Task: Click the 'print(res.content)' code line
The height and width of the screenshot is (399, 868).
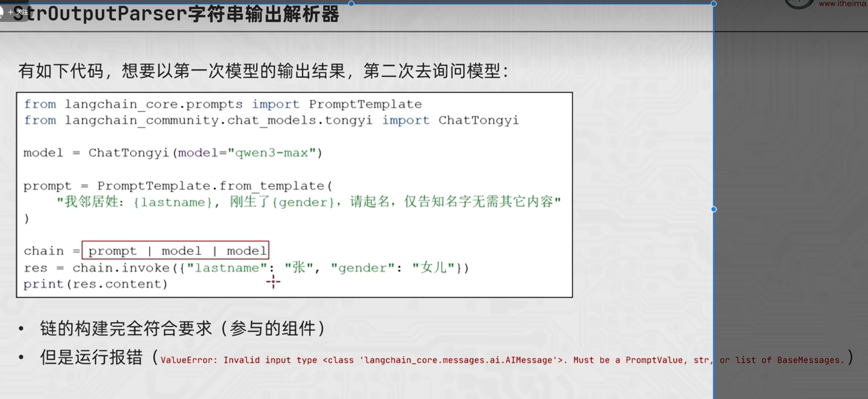Action: [x=95, y=284]
